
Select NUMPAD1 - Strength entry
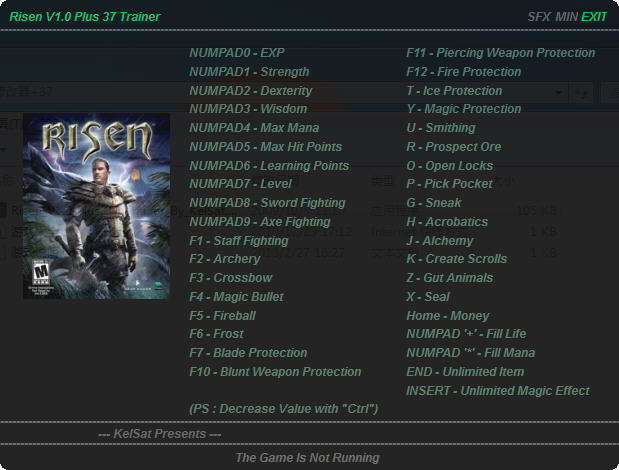pyautogui.click(x=249, y=72)
